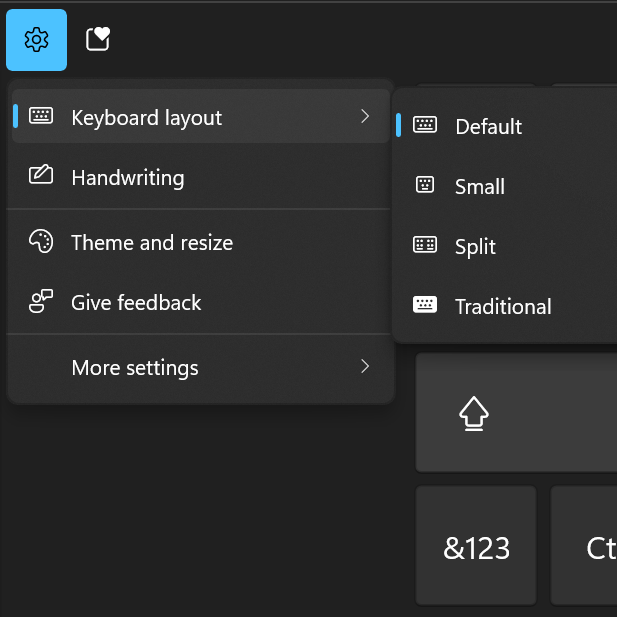Image resolution: width=617 pixels, height=617 pixels.
Task: Switch to the Traditional keyboard layout
Action: 506,306
